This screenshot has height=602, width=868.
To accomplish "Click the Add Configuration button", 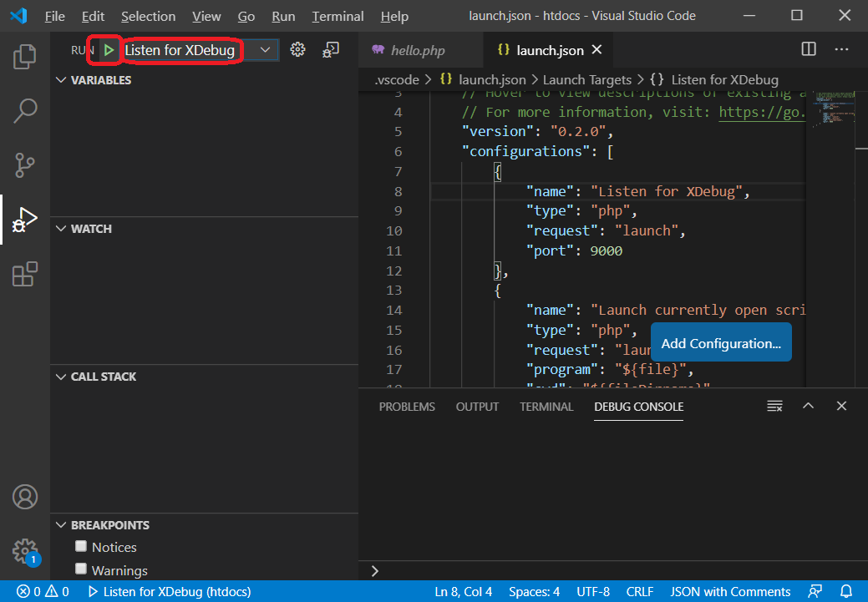I will 720,343.
